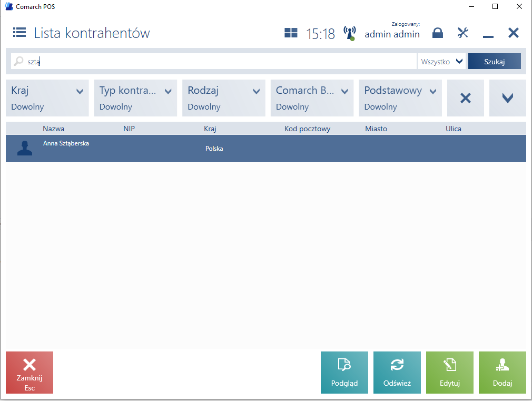Open Podgląd contractor preview
The height and width of the screenshot is (401, 532).
[344, 373]
